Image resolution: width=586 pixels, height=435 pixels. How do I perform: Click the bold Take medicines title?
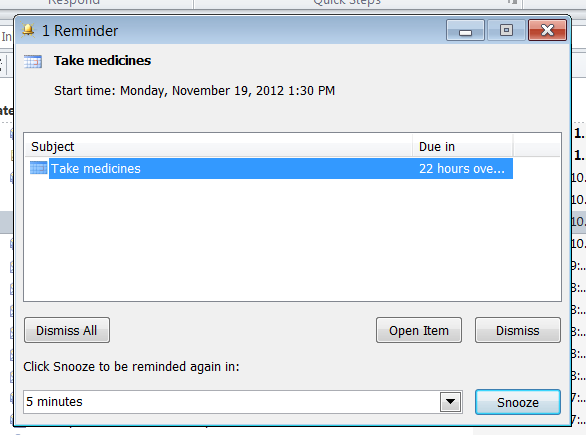tap(102, 61)
